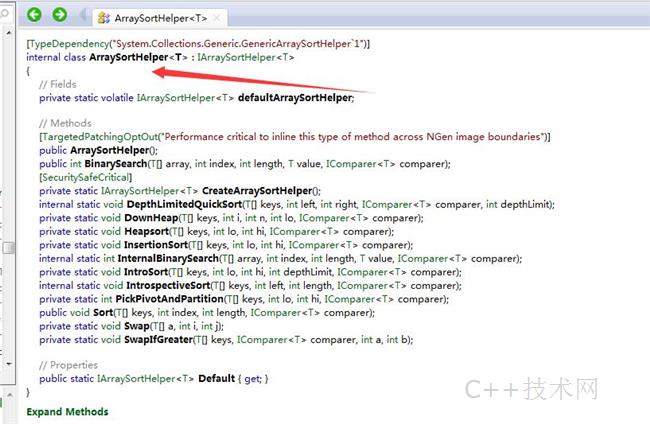The image size is (650, 424).
Task: Open the DownHeap method
Action: 151,218
